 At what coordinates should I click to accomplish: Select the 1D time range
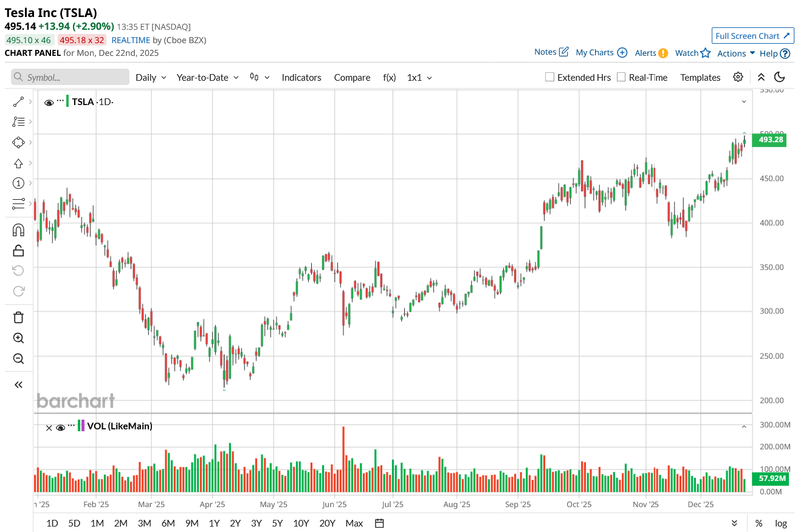52,523
